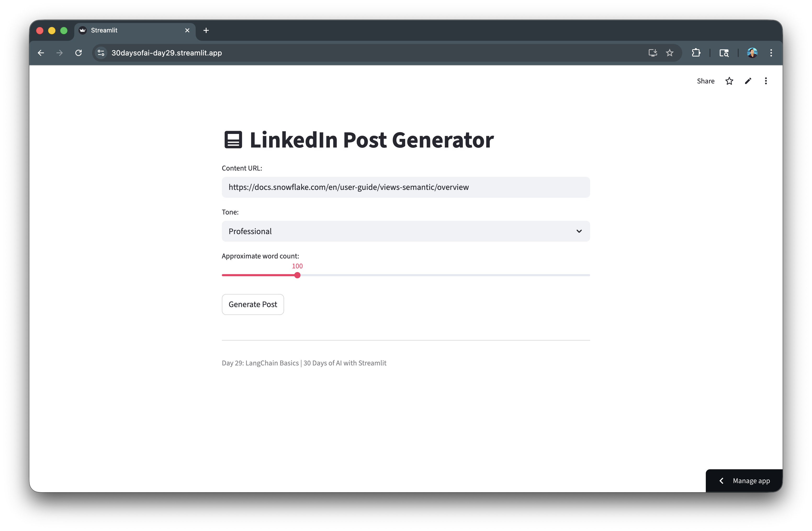Click the word count slider handle

297,275
